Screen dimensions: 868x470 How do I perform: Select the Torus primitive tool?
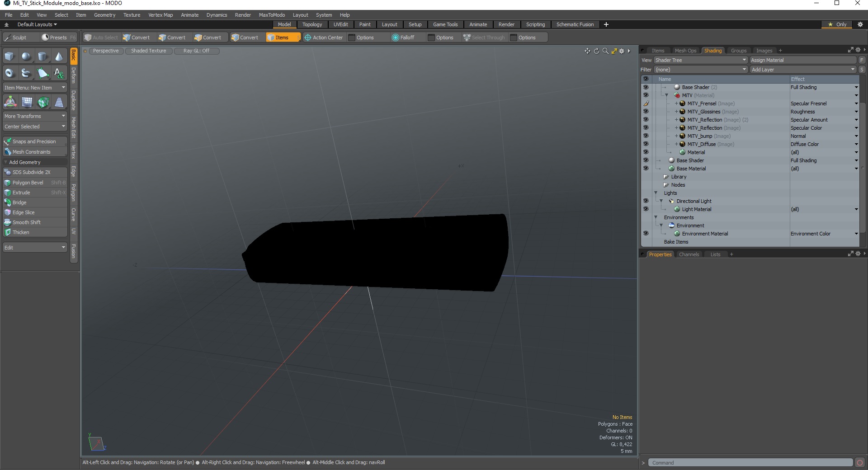click(9, 73)
